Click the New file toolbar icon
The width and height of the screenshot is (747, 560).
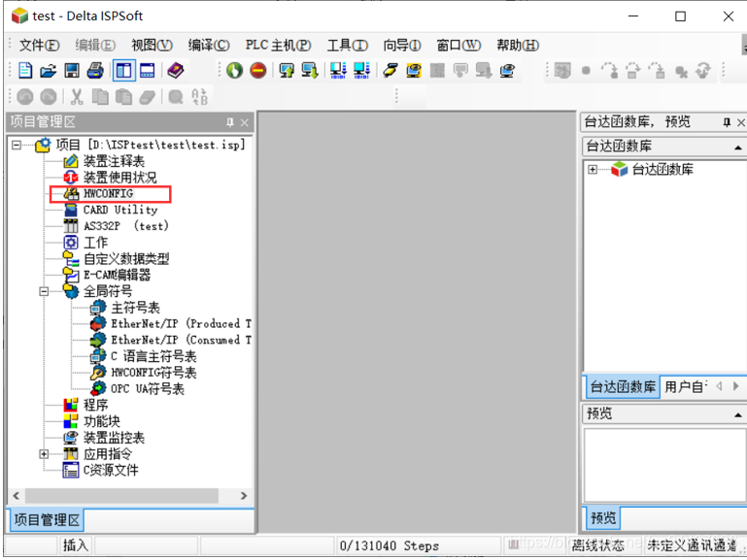25,71
